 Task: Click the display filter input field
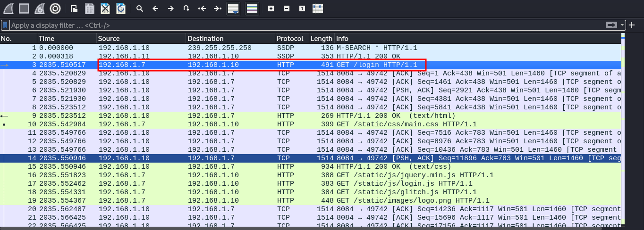pos(307,25)
